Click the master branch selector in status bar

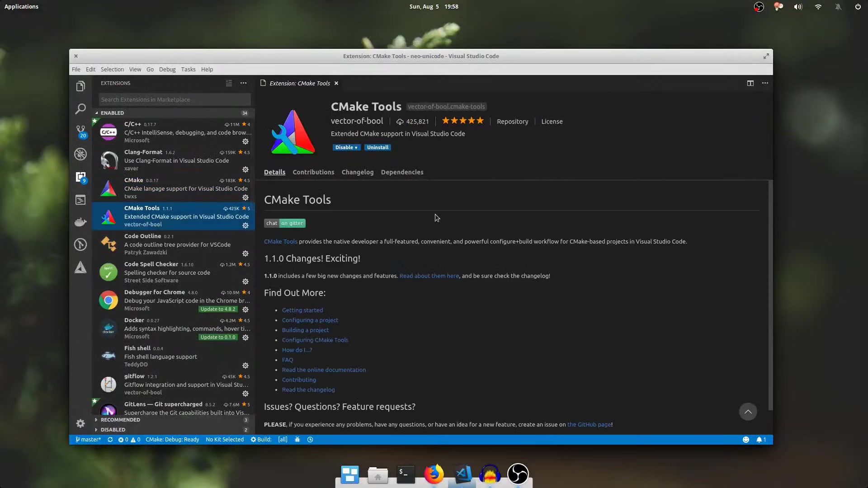[88, 440]
